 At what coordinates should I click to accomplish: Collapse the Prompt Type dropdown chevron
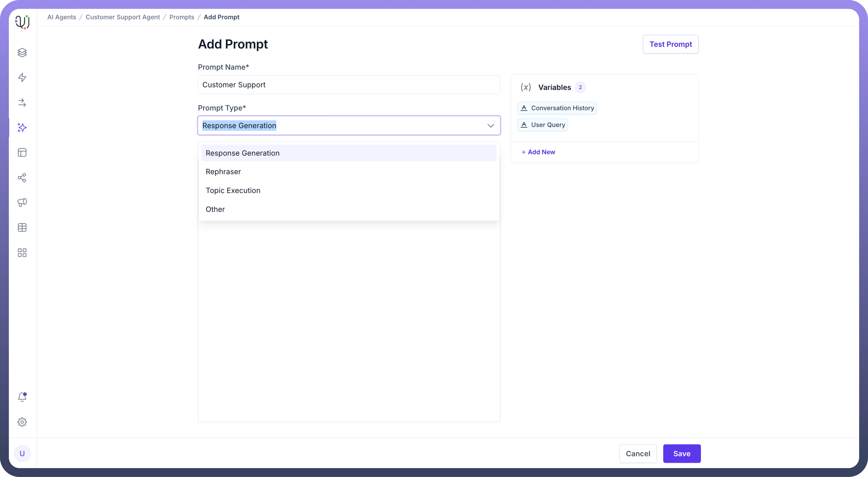coord(490,126)
